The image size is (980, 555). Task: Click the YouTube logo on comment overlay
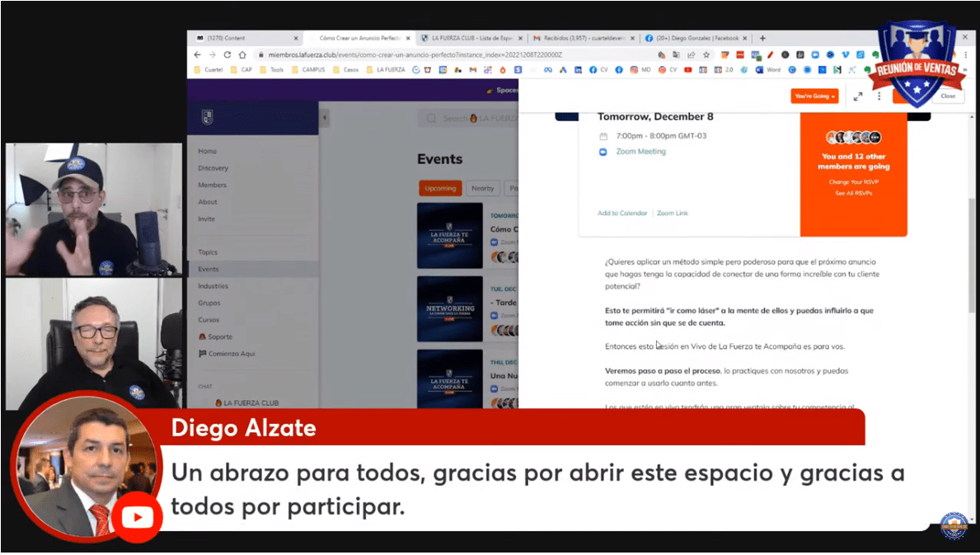pyautogui.click(x=137, y=517)
